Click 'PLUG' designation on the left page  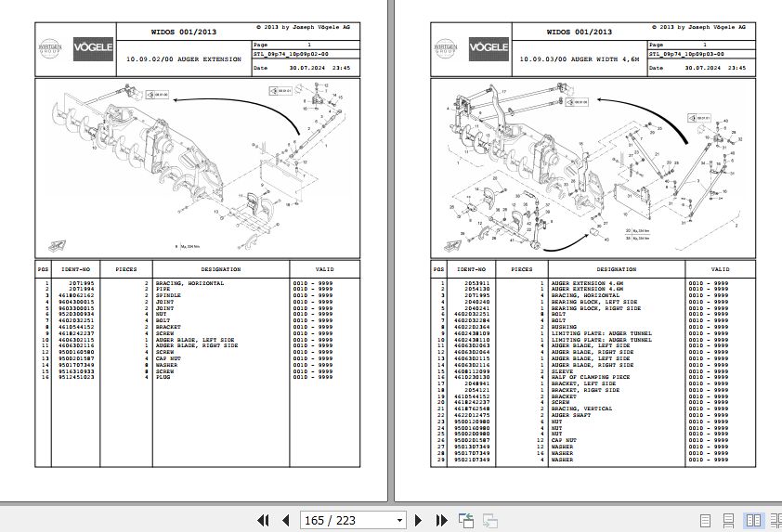coord(163,378)
